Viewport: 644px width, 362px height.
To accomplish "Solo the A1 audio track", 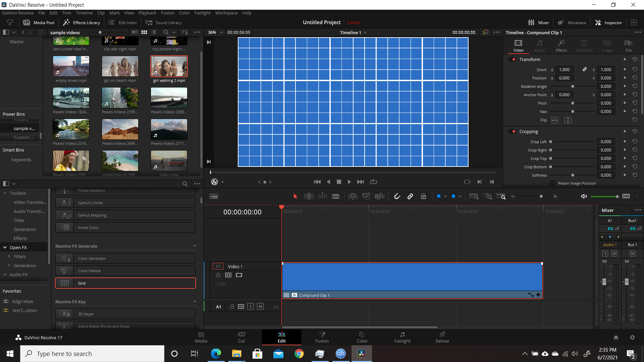I will pos(251,306).
